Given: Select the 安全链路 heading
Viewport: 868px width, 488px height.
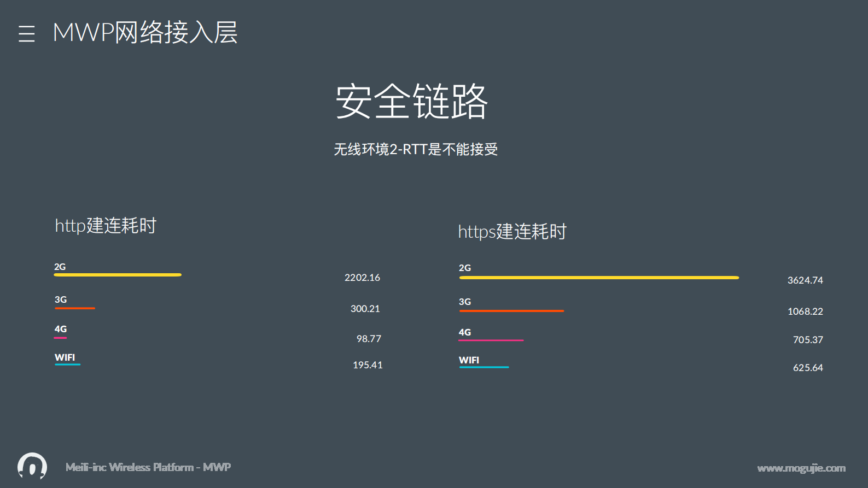Looking at the screenshot, I should point(411,101).
